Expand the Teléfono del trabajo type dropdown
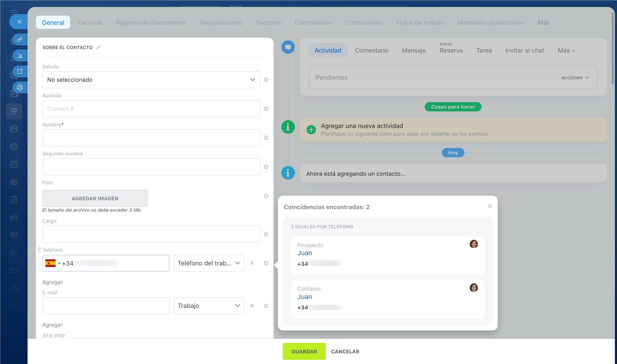 click(209, 263)
